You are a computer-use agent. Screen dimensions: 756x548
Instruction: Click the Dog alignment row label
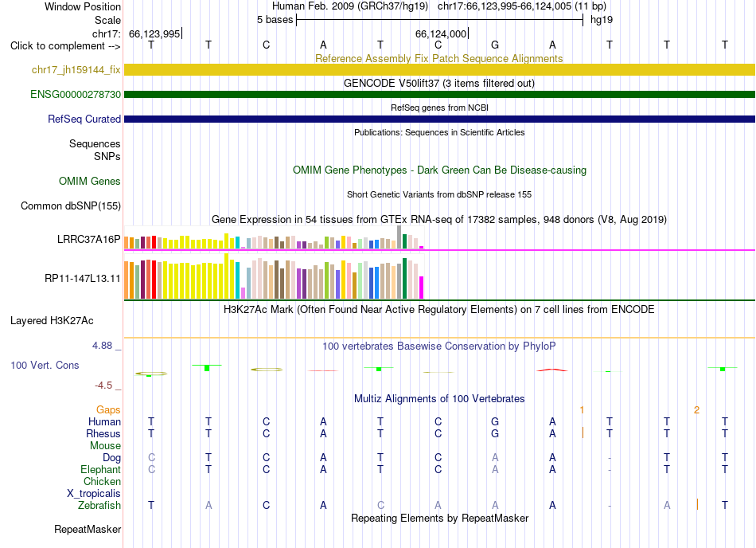[111, 457]
